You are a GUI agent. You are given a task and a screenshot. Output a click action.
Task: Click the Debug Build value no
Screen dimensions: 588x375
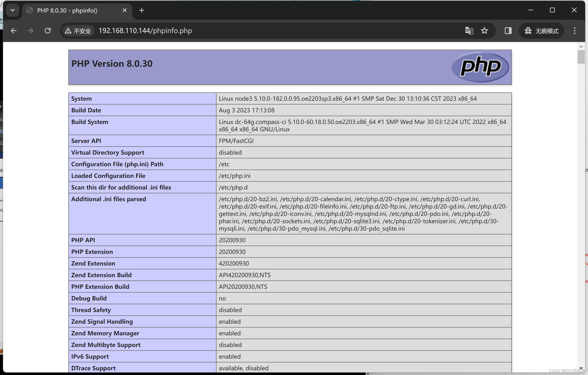point(222,299)
